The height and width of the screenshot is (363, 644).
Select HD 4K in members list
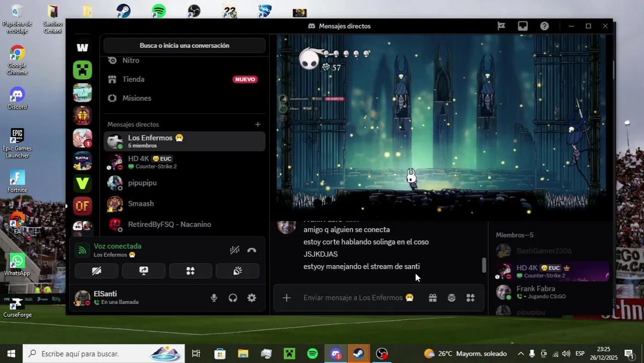552,271
